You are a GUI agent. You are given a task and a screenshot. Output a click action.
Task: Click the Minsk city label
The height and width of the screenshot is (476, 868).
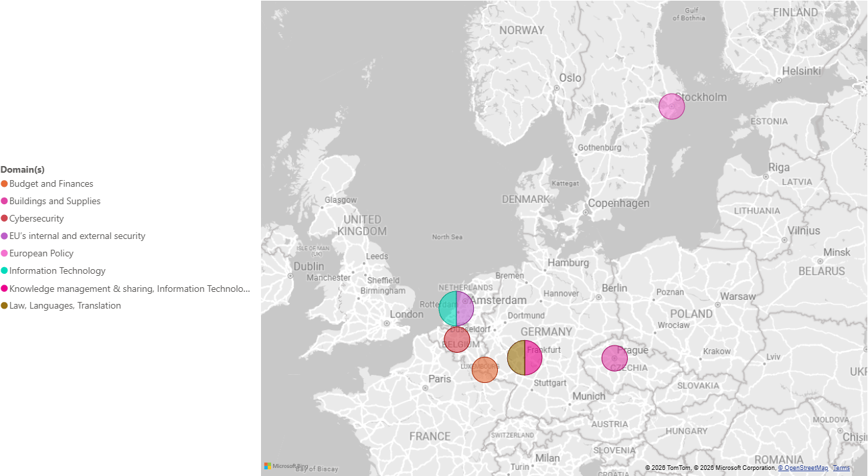click(x=837, y=252)
